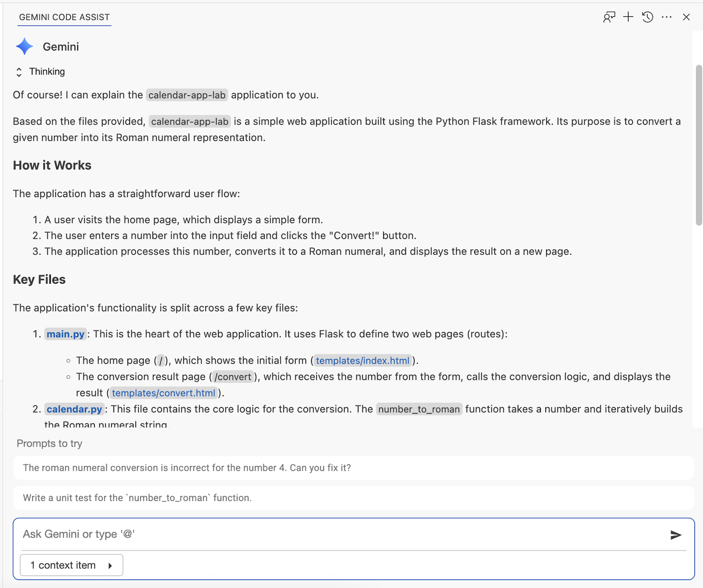Open the main.py file link
703x588 pixels.
pyautogui.click(x=65, y=334)
